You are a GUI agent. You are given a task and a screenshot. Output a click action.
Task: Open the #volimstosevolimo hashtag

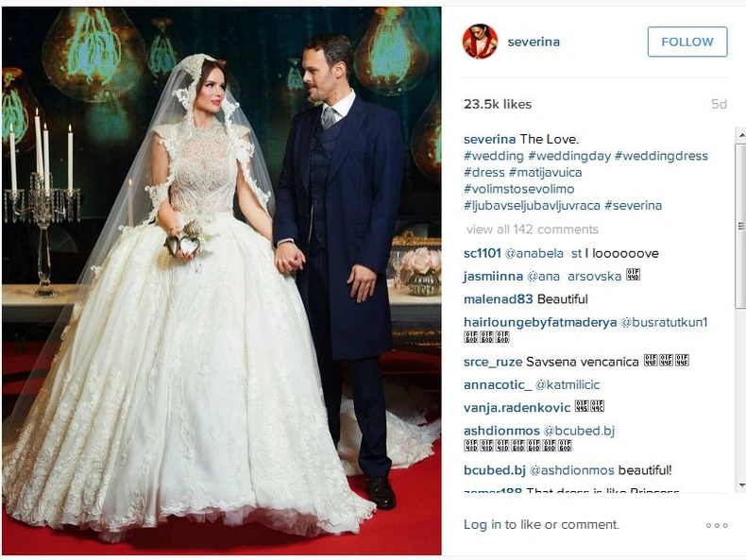(x=518, y=189)
